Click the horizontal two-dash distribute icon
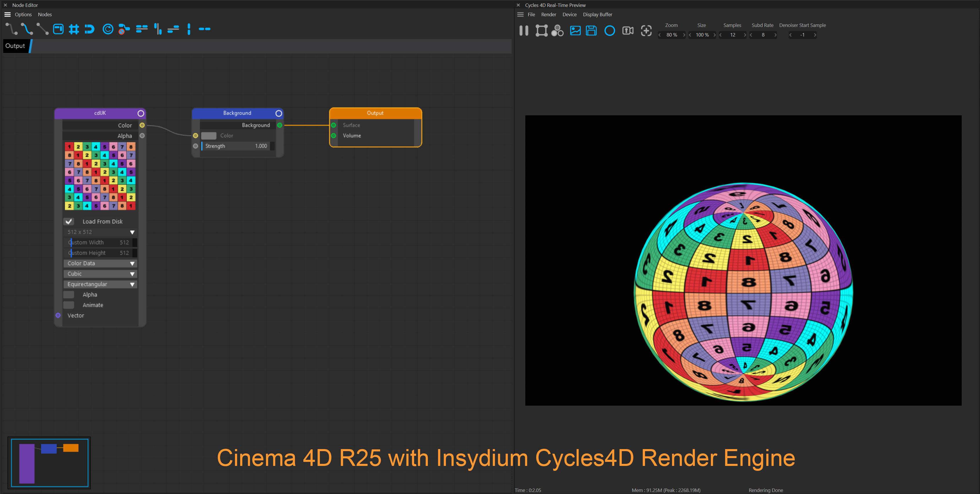The image size is (980, 494). click(x=205, y=29)
